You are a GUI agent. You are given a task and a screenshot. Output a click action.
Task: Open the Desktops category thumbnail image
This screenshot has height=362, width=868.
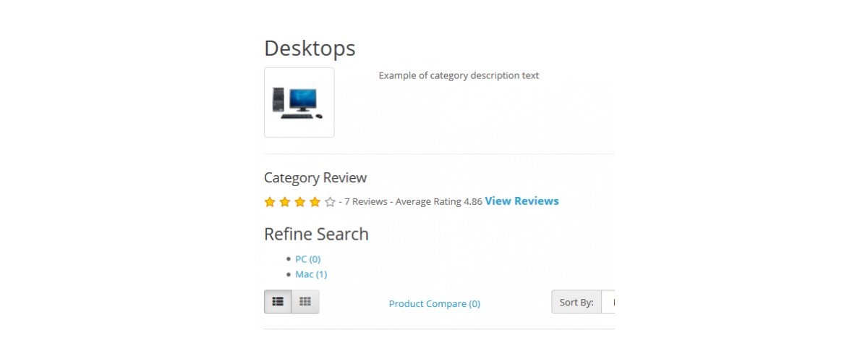pos(299,102)
